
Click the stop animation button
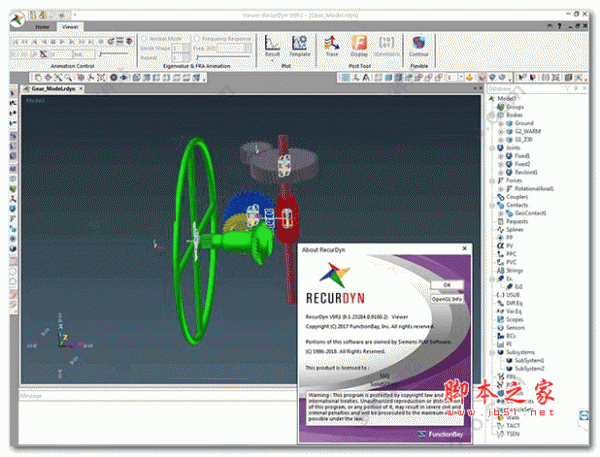click(53, 41)
